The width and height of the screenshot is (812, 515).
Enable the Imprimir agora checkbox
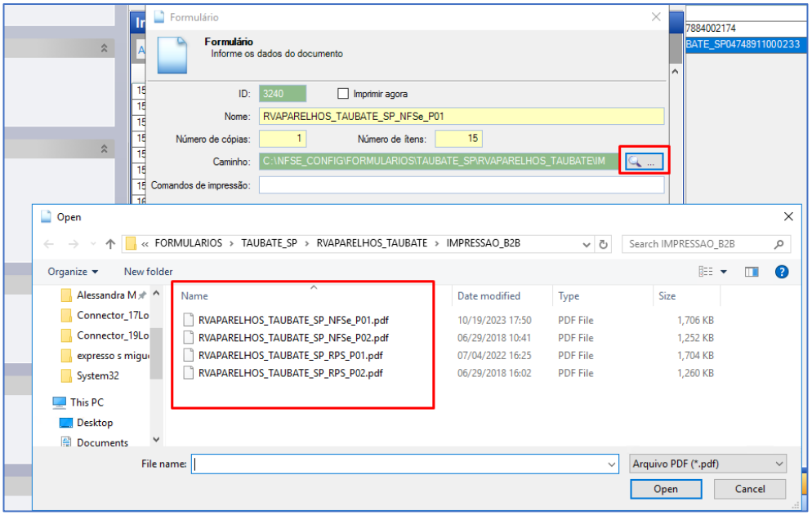pos(343,94)
